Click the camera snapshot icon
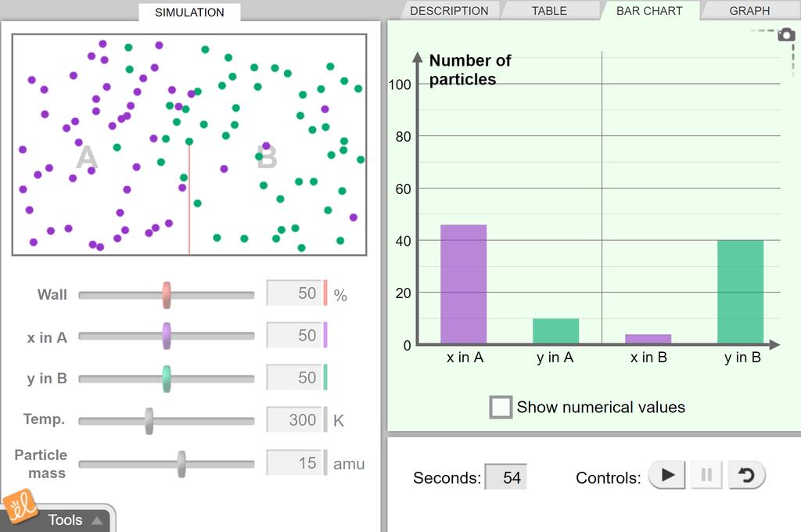This screenshot has height=532, width=801. [x=785, y=34]
